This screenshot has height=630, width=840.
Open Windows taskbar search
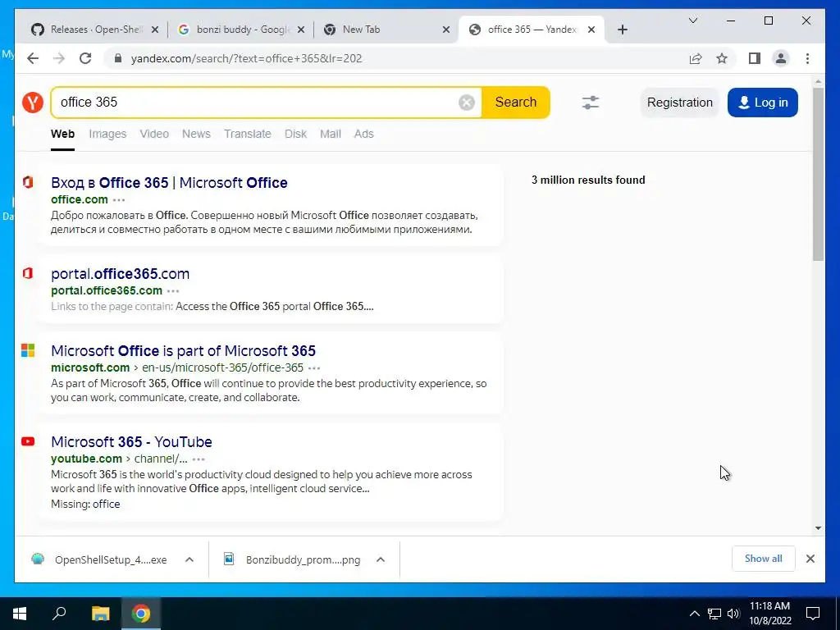(x=59, y=614)
